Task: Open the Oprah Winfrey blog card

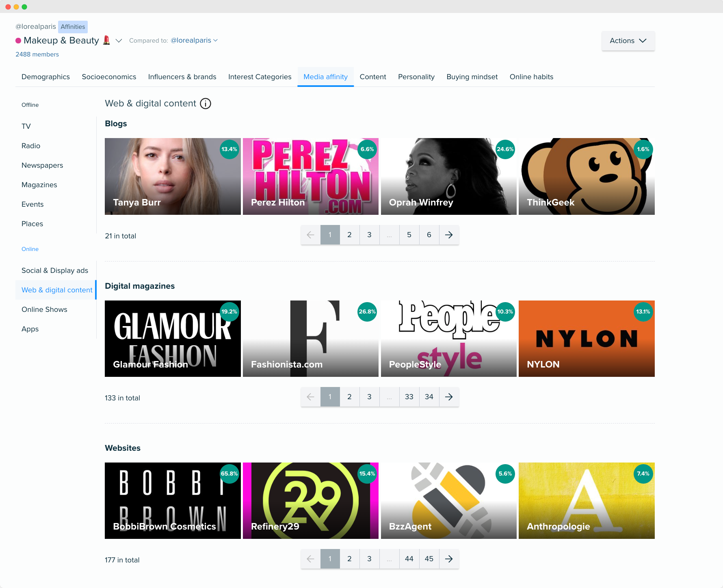Action: click(449, 176)
